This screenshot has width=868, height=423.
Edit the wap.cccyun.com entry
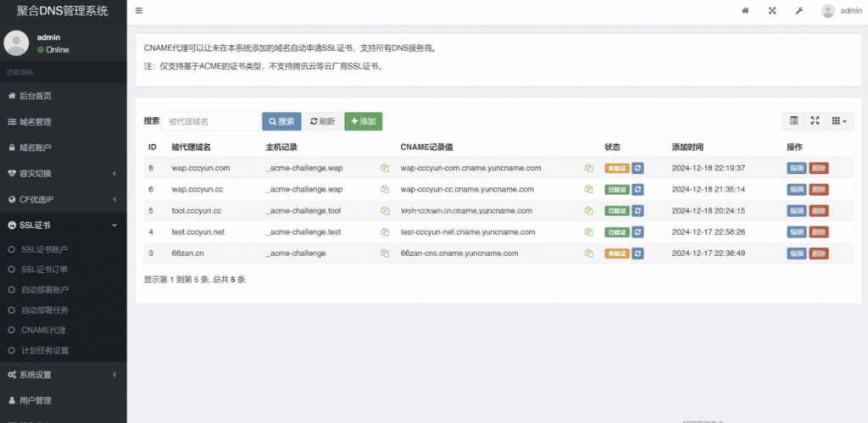(x=797, y=168)
